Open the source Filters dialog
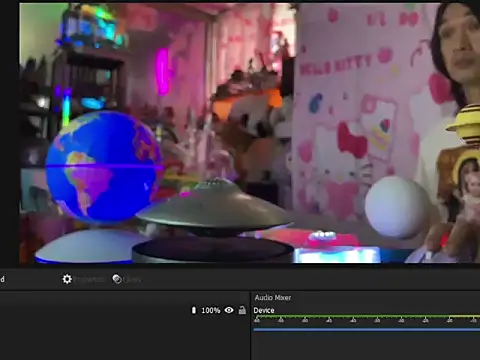Image resolution: width=480 pixels, height=360 pixels. pyautogui.click(x=127, y=279)
